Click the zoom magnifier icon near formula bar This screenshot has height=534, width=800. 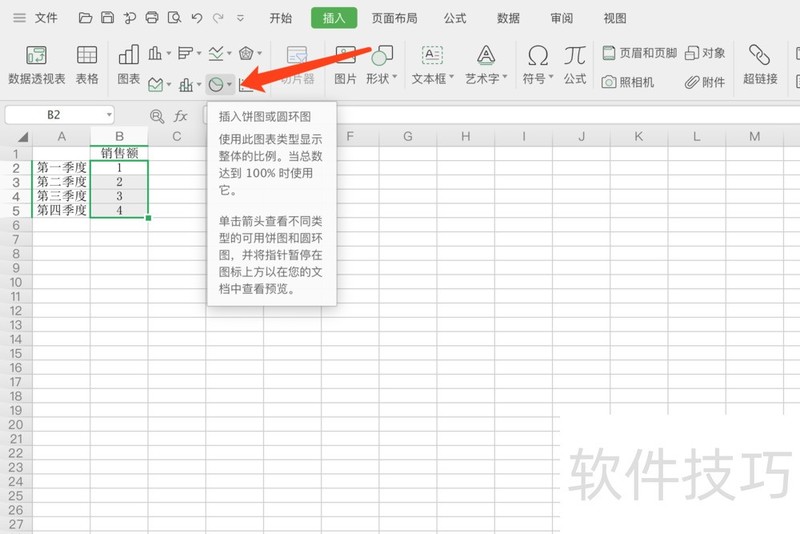(x=157, y=116)
